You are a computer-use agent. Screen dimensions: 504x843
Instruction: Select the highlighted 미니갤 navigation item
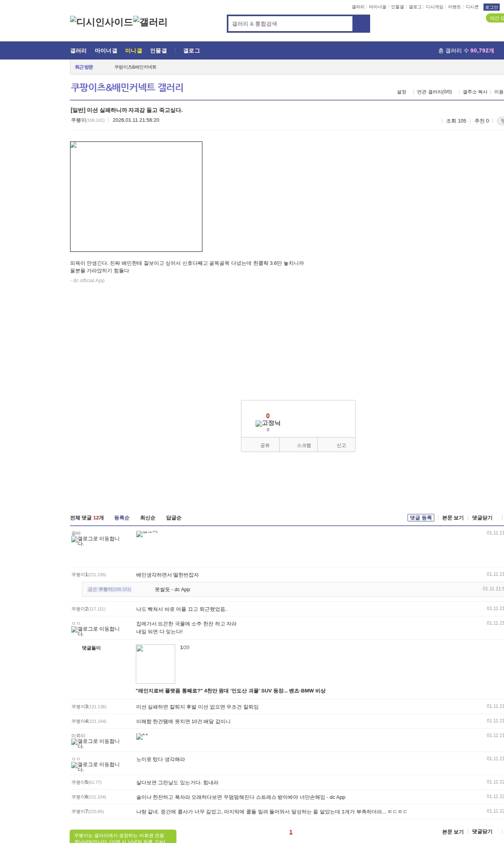tap(133, 51)
